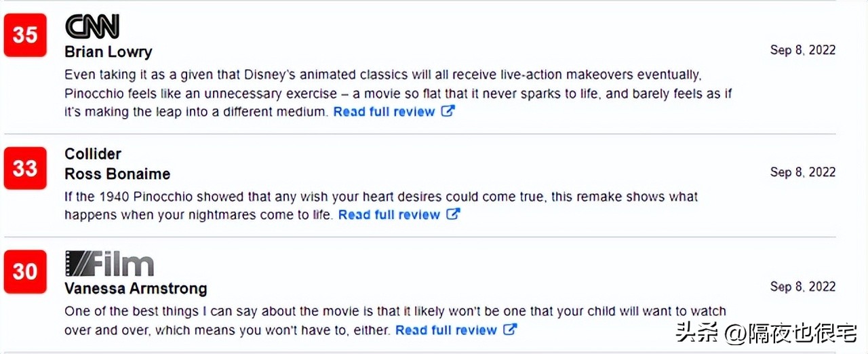Click the author name Vanessa Armstrong
The width and height of the screenshot is (868, 354).
(x=136, y=288)
